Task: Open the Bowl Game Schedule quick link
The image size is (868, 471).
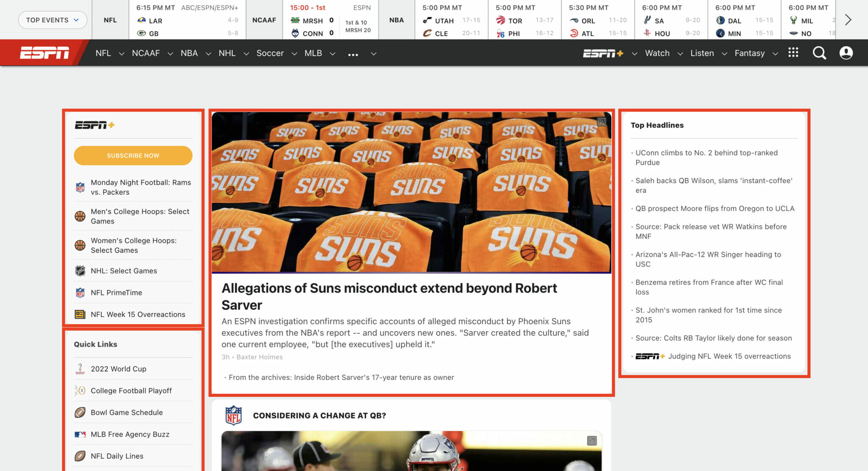Action: [126, 412]
